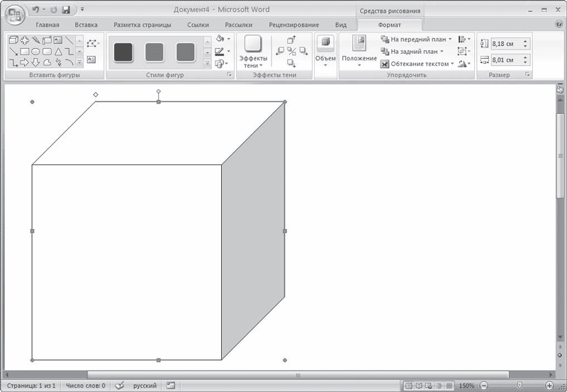This screenshot has height=392, width=567.
Task: Click the Edit Shape points icon
Action: coord(92,44)
